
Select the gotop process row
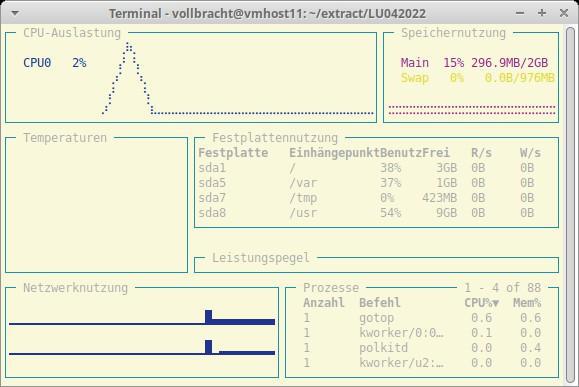(422, 318)
